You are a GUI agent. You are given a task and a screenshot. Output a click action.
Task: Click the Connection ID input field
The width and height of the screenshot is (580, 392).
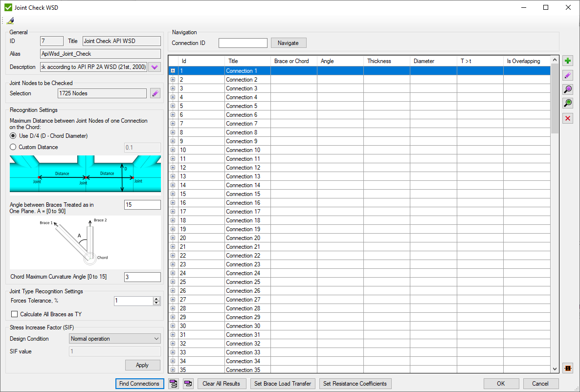tap(243, 43)
